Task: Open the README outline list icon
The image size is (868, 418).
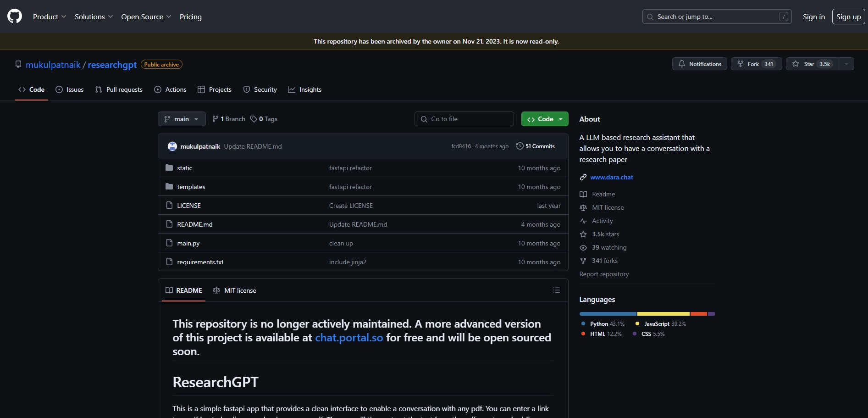Action: coord(557,290)
